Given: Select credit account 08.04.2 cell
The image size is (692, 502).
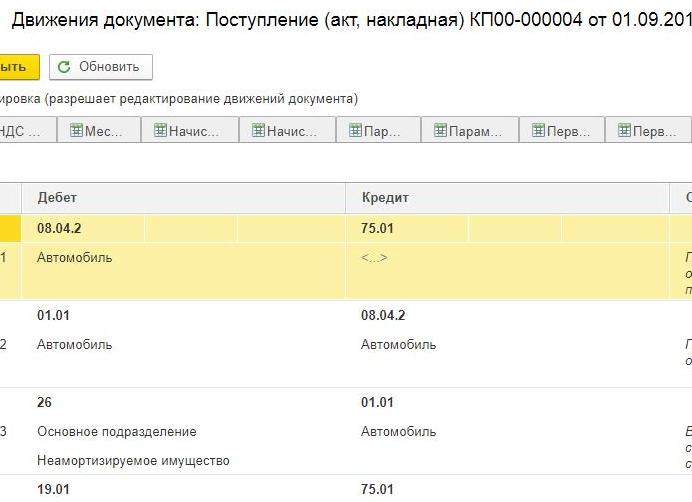Looking at the screenshot, I should pyautogui.click(x=383, y=315).
